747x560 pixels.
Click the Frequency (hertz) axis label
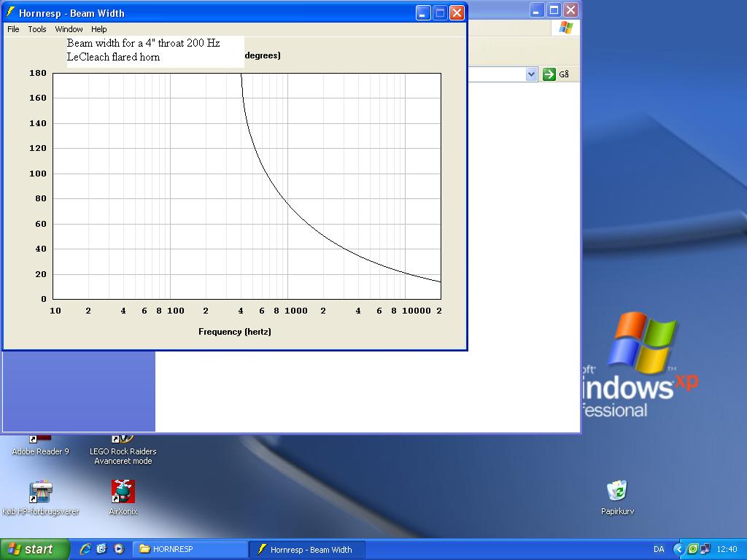(235, 332)
